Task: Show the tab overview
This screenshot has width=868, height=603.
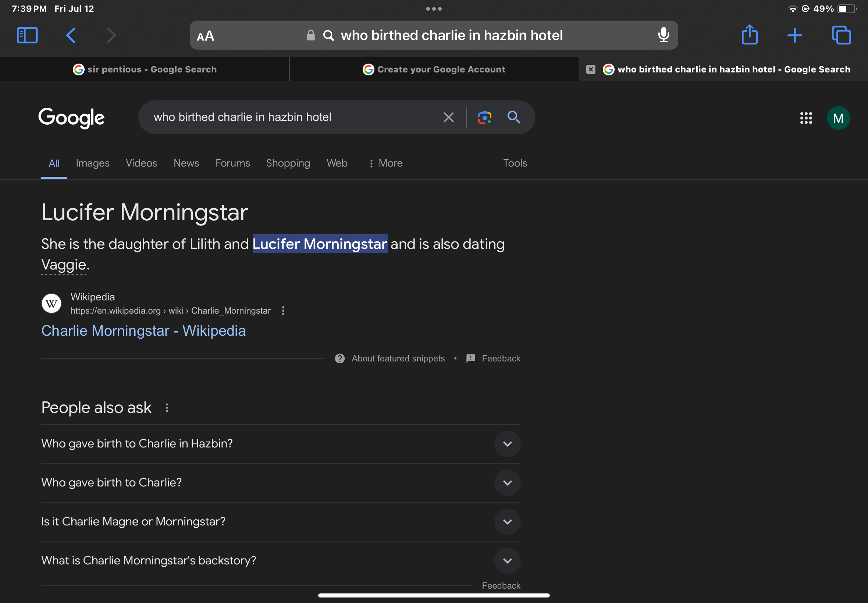Action: point(841,35)
